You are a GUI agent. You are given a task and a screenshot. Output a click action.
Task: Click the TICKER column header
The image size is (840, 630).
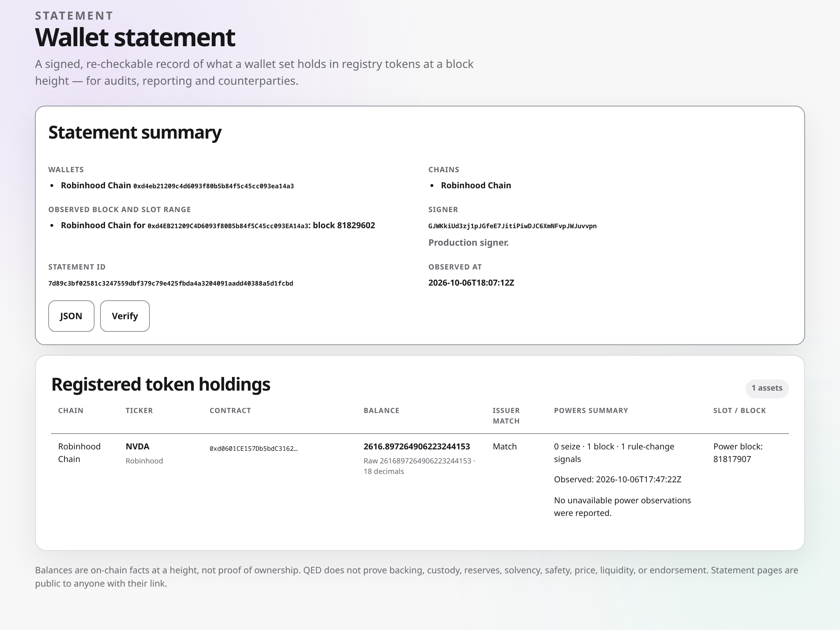click(x=139, y=411)
